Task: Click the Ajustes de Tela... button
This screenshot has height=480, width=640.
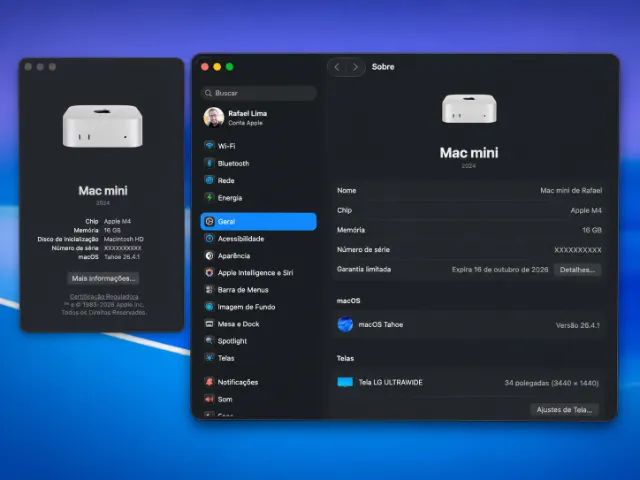Action: tap(564, 410)
